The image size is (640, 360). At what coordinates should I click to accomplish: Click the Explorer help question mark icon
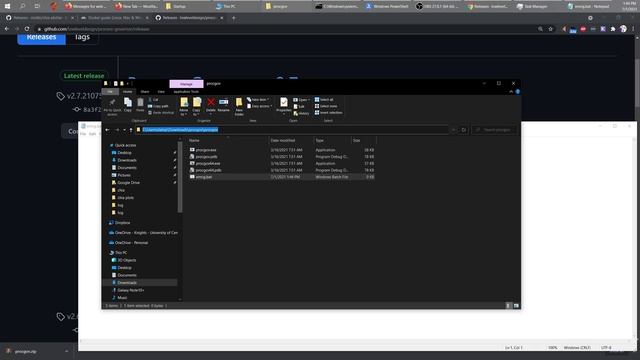coord(518,92)
